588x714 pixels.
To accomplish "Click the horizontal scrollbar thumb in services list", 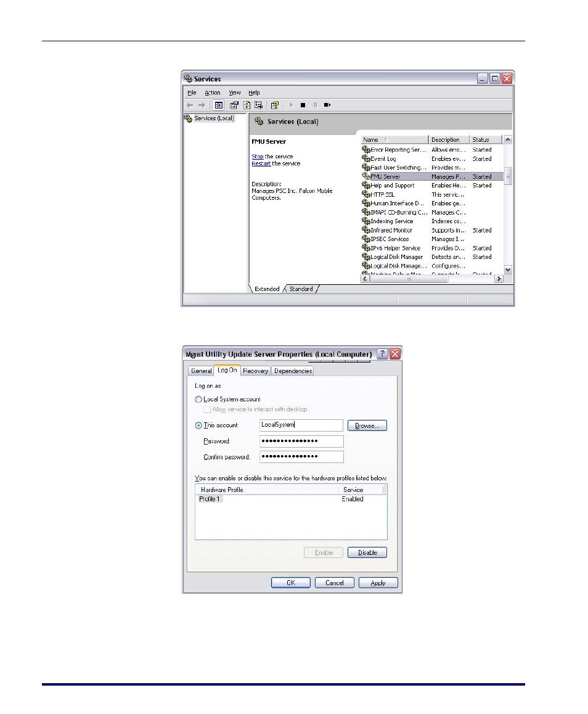I will [x=409, y=279].
